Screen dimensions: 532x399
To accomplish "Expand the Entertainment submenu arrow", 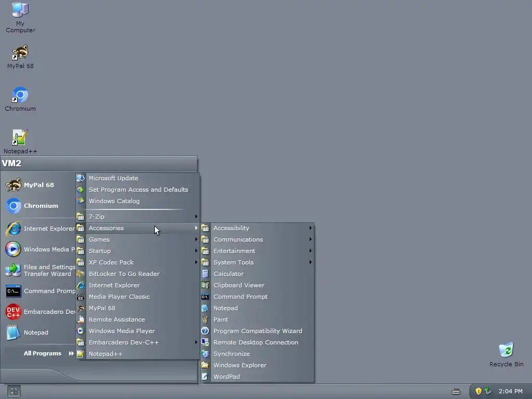I will tap(311, 251).
